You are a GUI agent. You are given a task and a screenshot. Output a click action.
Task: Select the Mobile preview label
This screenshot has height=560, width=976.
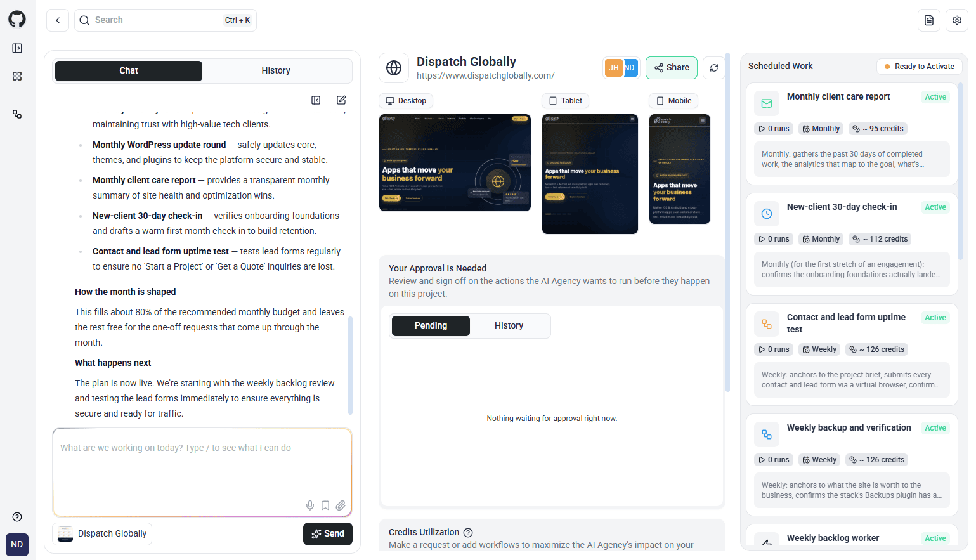click(674, 101)
